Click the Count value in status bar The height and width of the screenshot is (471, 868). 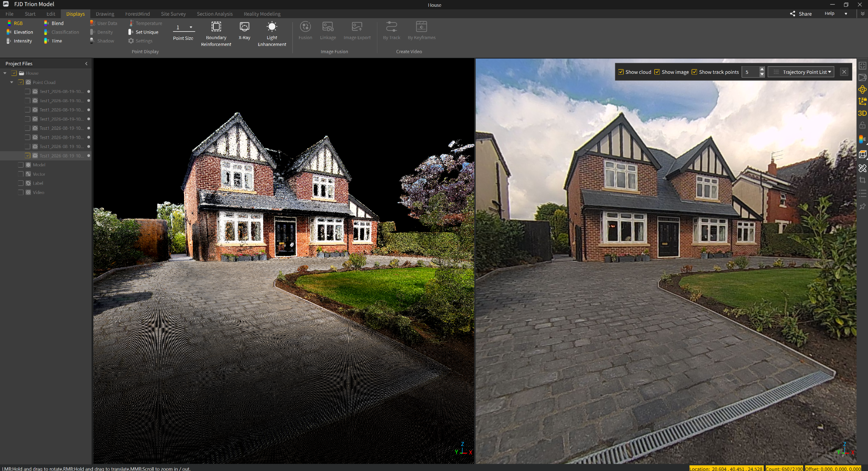[x=784, y=468]
